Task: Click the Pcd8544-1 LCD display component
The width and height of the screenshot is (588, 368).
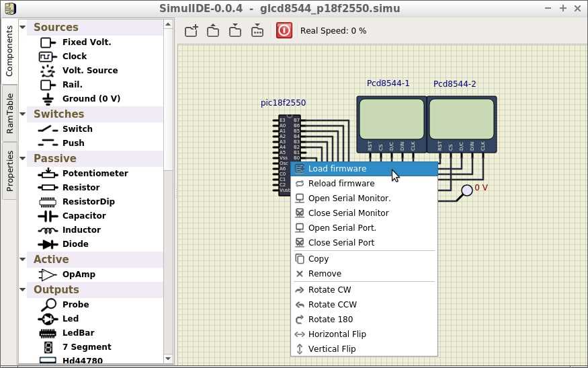Action: click(392, 124)
